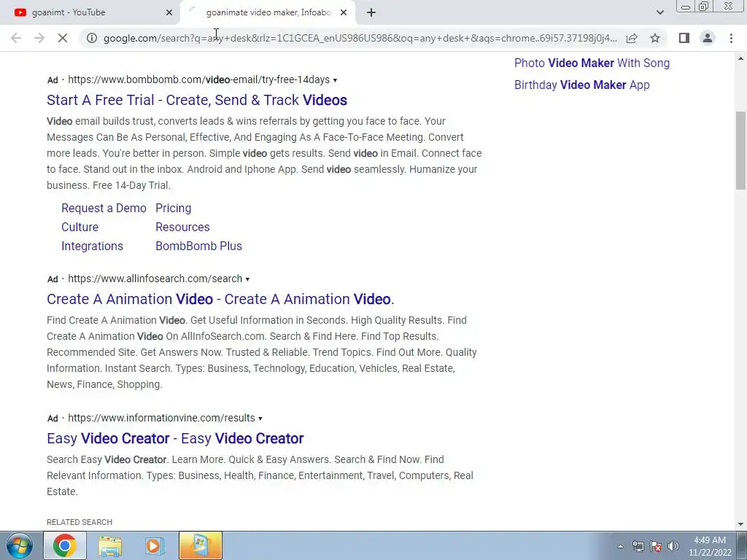Open Start A Free Trial ad link
747x560 pixels.
click(x=197, y=100)
